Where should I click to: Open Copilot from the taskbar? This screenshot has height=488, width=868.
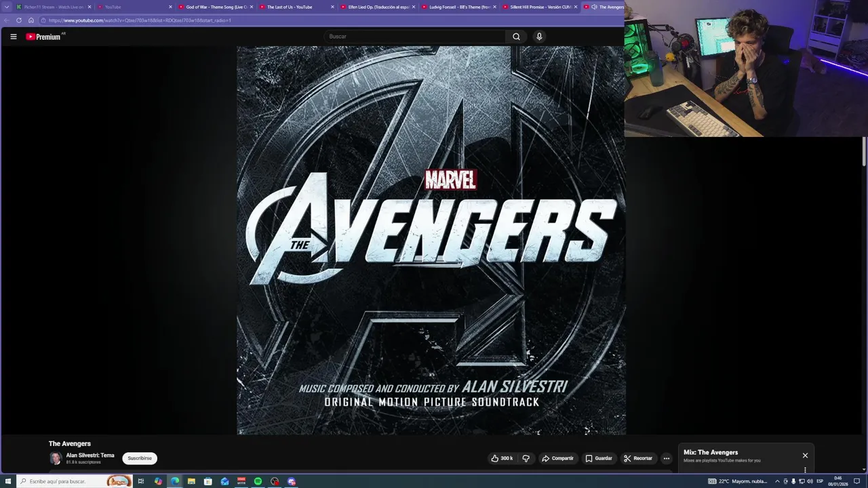(158, 481)
